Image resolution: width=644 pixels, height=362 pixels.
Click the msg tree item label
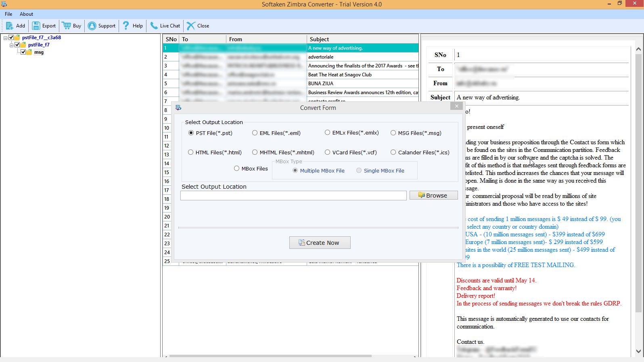click(x=39, y=52)
